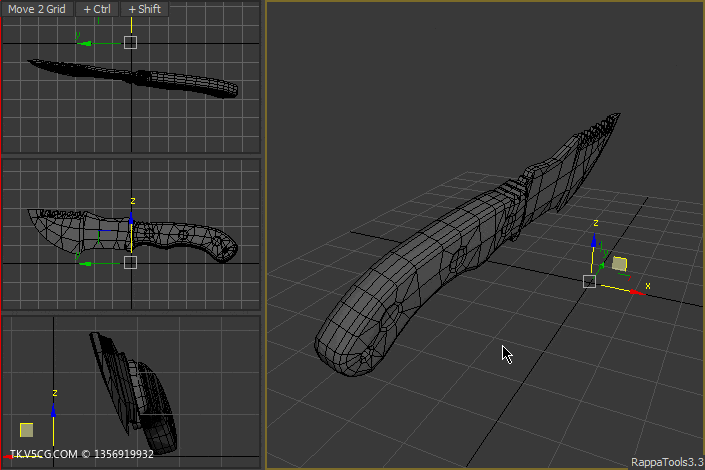
Task: Select the knife handle in perspective viewport
Action: pyautogui.click(x=405, y=288)
